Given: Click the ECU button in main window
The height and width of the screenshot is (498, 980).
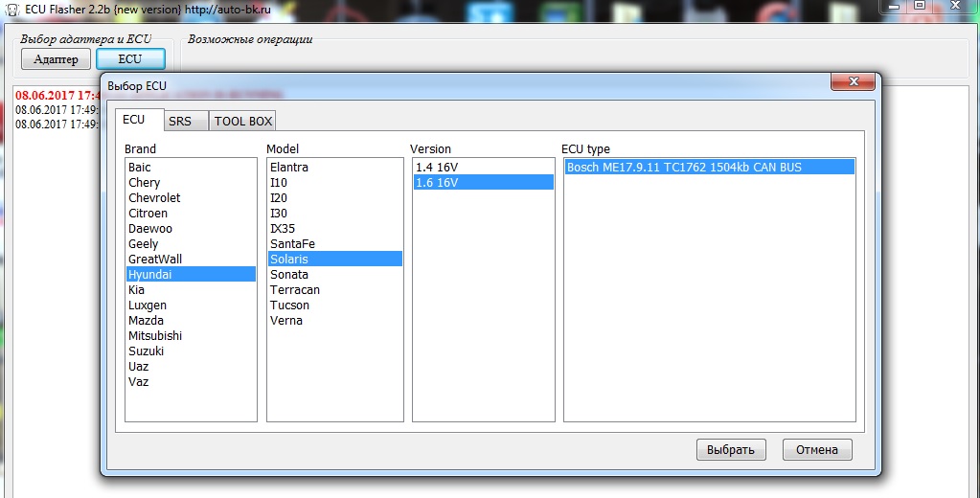Looking at the screenshot, I should [x=130, y=58].
